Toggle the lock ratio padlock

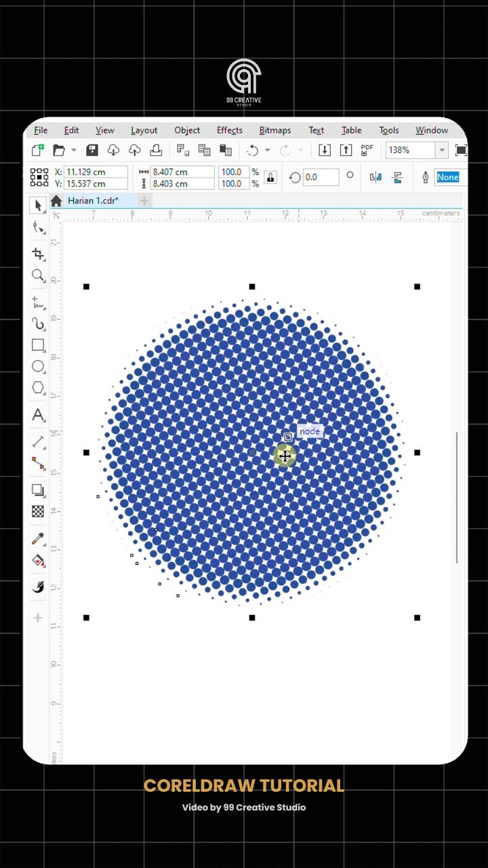click(x=270, y=178)
